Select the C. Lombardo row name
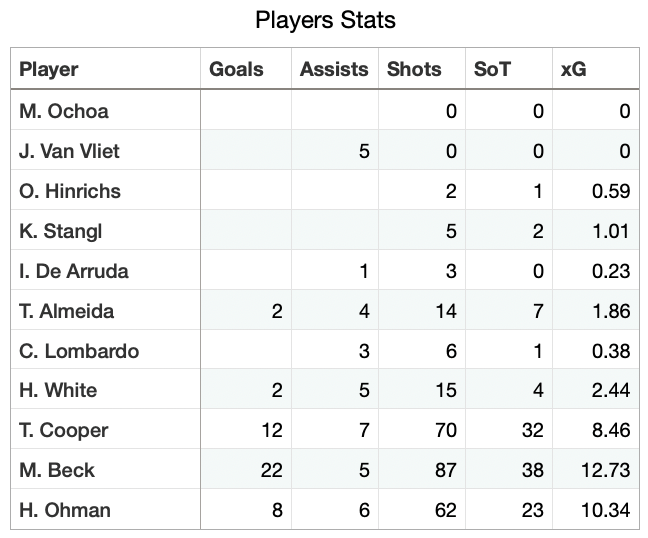 tap(79, 351)
